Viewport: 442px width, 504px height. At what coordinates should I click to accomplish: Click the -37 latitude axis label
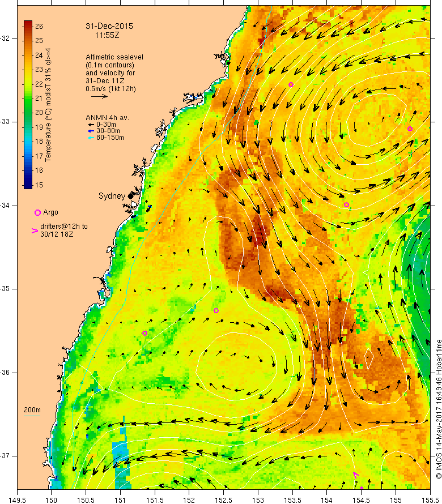coord(5,456)
